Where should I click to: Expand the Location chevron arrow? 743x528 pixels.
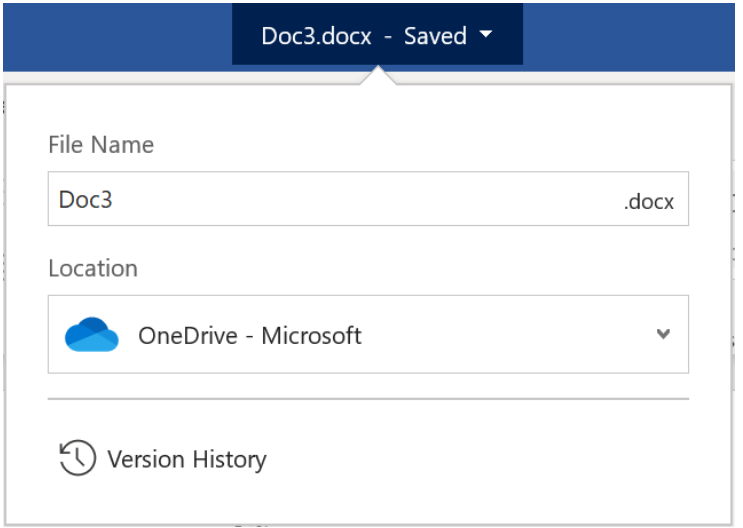click(662, 334)
